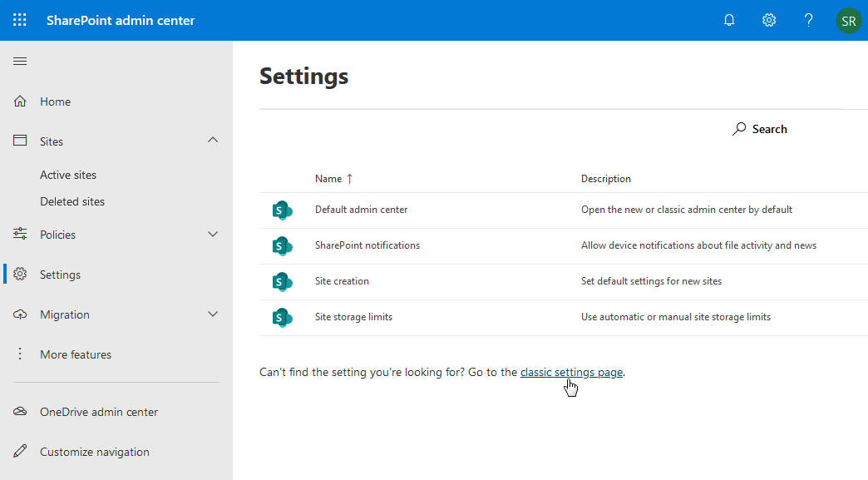Click 'Allow device notifications about file activity' description
This screenshot has height=480, width=868.
pos(698,245)
